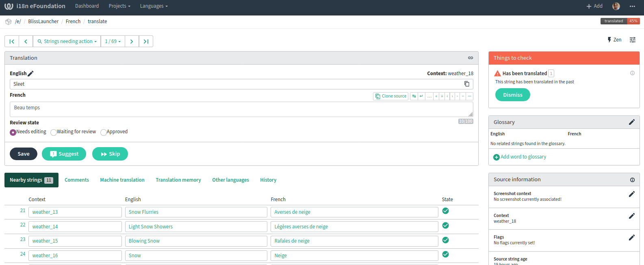644x265 pixels.
Task: Open the Projects menu
Action: [x=119, y=6]
